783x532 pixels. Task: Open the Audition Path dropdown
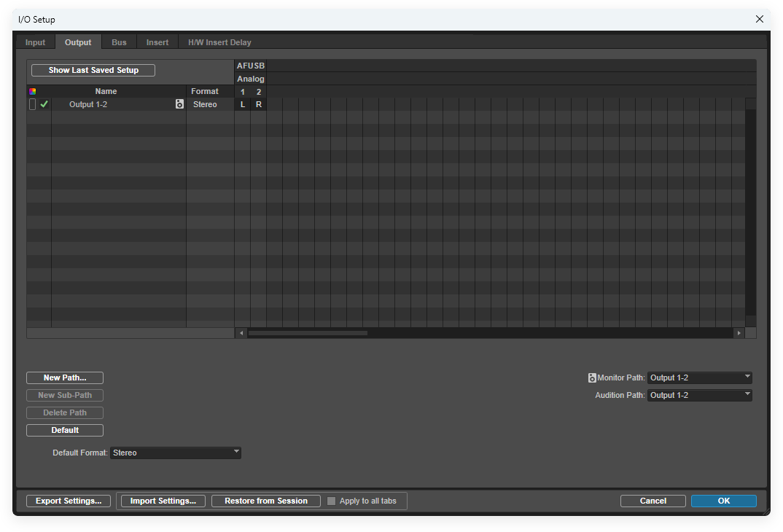click(x=699, y=395)
